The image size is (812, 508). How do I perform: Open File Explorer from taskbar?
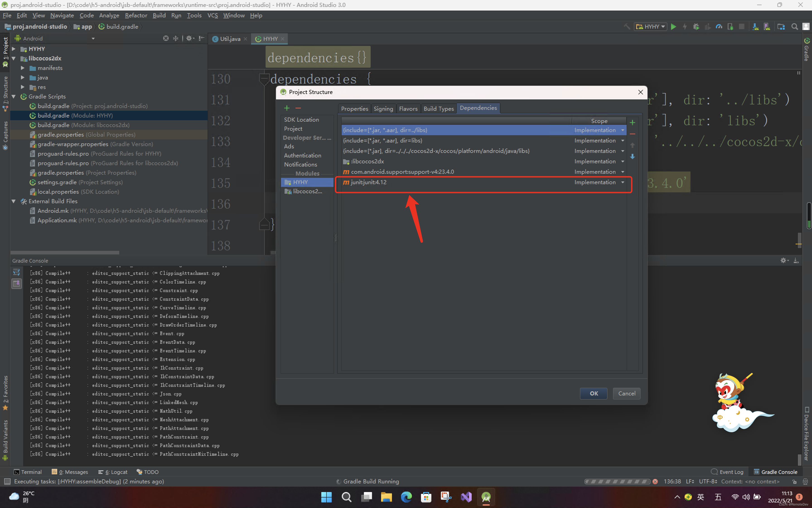click(x=386, y=497)
